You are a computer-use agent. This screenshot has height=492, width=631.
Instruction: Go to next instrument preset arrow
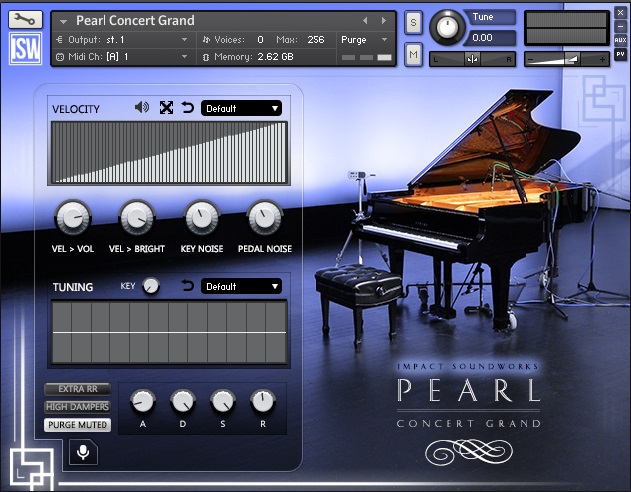(381, 20)
